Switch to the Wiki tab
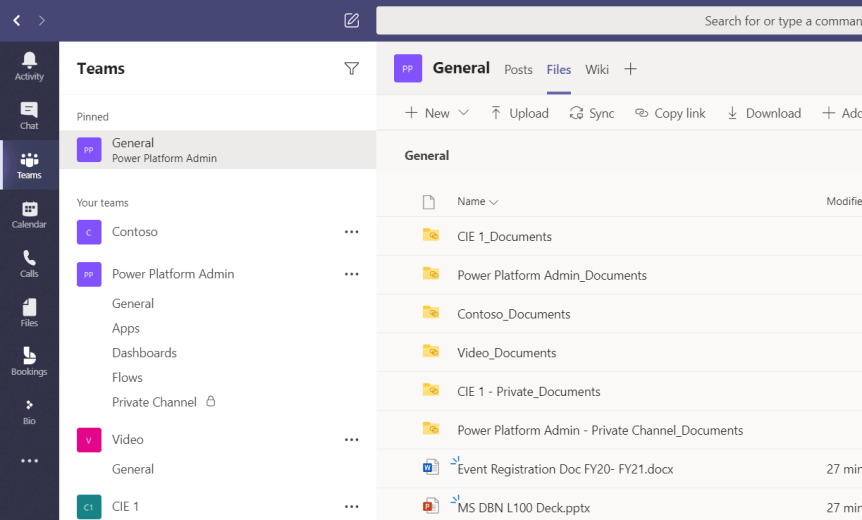Image resolution: width=862 pixels, height=520 pixels. coord(597,69)
